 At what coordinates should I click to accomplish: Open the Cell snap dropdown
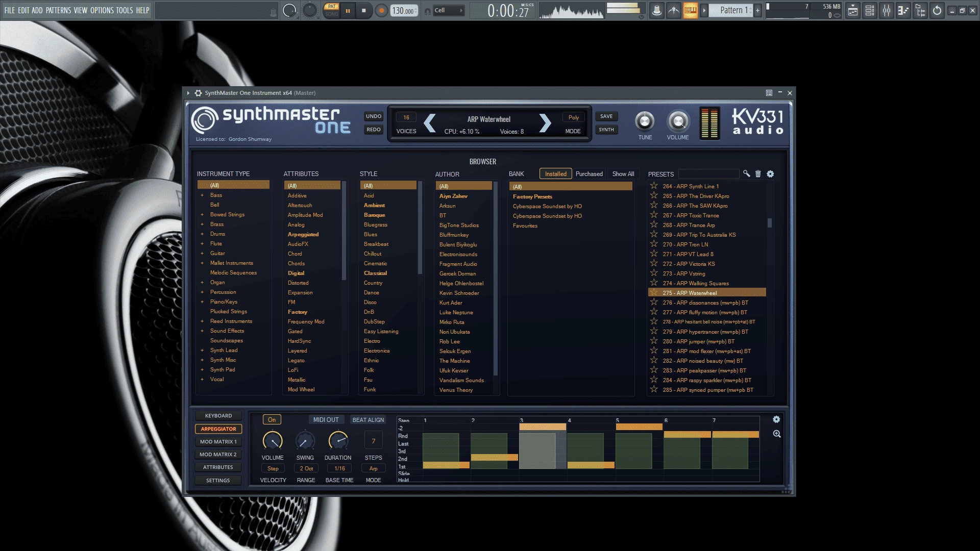(448, 10)
